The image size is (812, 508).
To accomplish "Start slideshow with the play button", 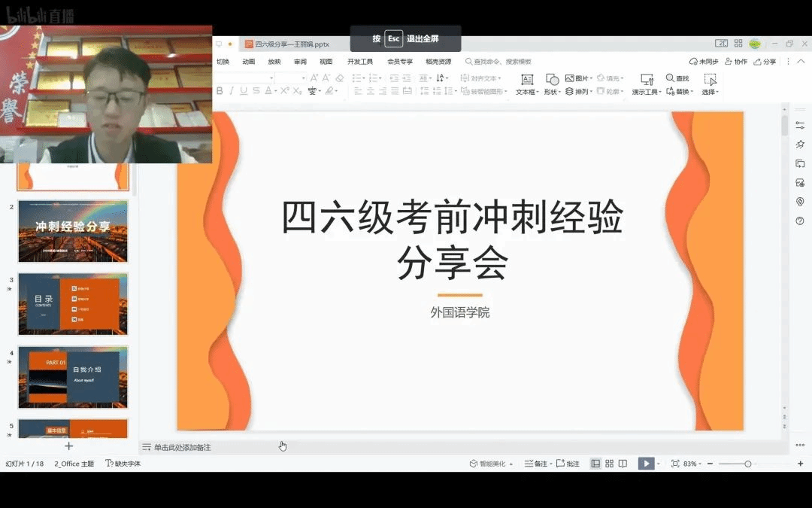I will click(645, 464).
